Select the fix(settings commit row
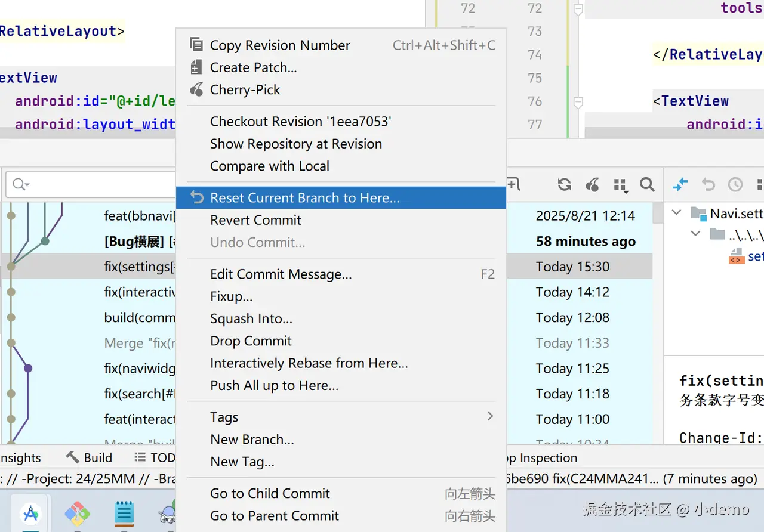This screenshot has height=532, width=764. pos(140,267)
